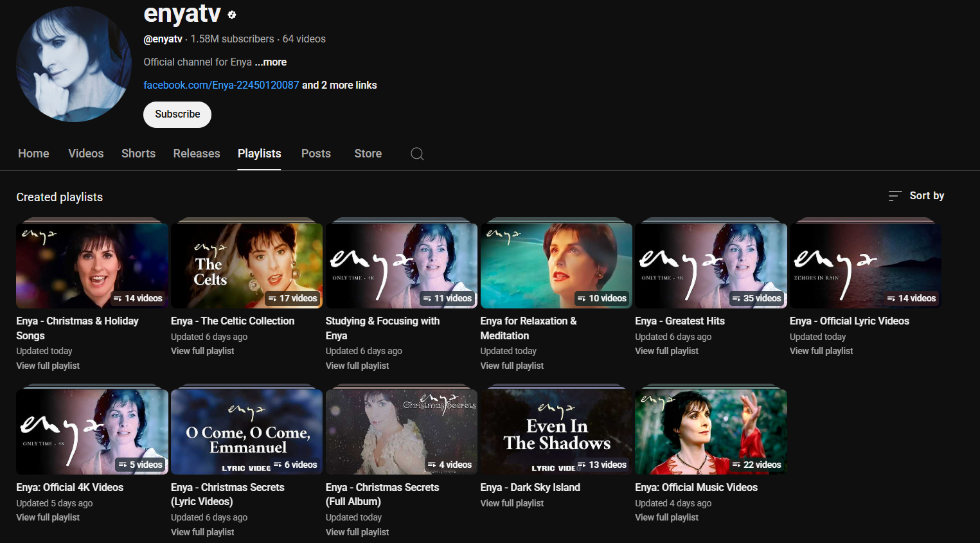
Task: Open Enya - Greatest Hits thumbnail
Action: pos(711,265)
